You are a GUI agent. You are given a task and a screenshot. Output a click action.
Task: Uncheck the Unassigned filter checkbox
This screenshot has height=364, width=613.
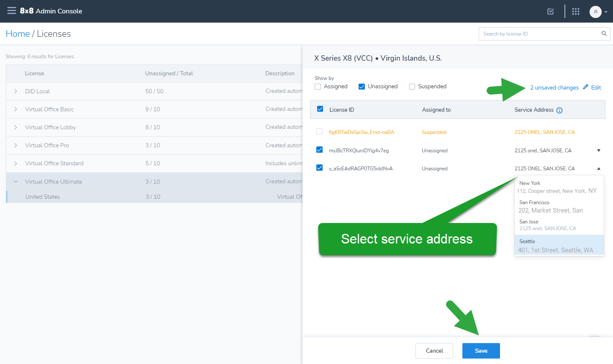(x=362, y=87)
